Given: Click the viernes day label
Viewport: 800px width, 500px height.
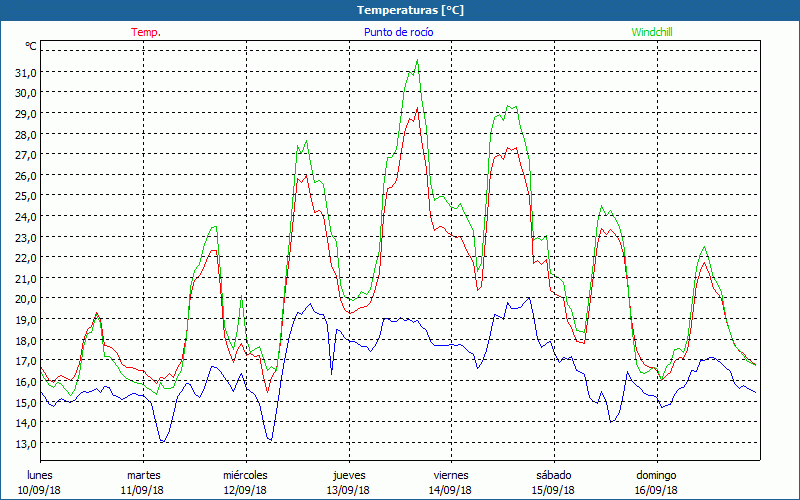Looking at the screenshot, I should coord(451,475).
